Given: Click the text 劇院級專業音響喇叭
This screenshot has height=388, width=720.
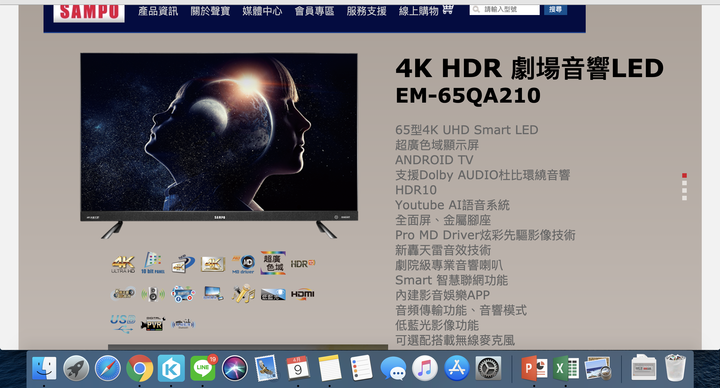Looking at the screenshot, I should coord(449,265).
